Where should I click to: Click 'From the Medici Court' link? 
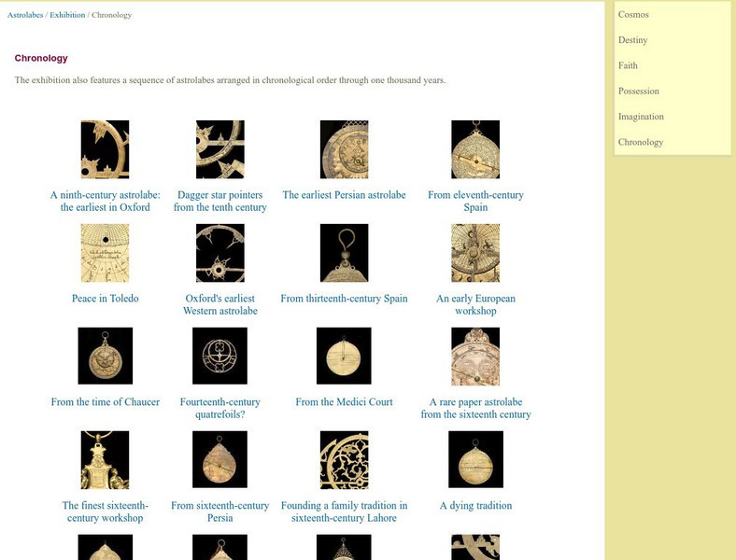pos(344,402)
